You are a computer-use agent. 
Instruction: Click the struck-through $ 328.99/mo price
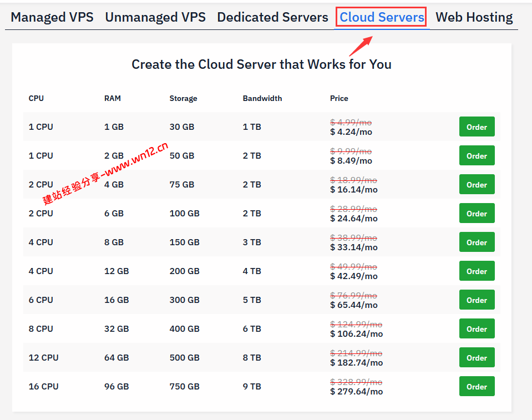356,382
